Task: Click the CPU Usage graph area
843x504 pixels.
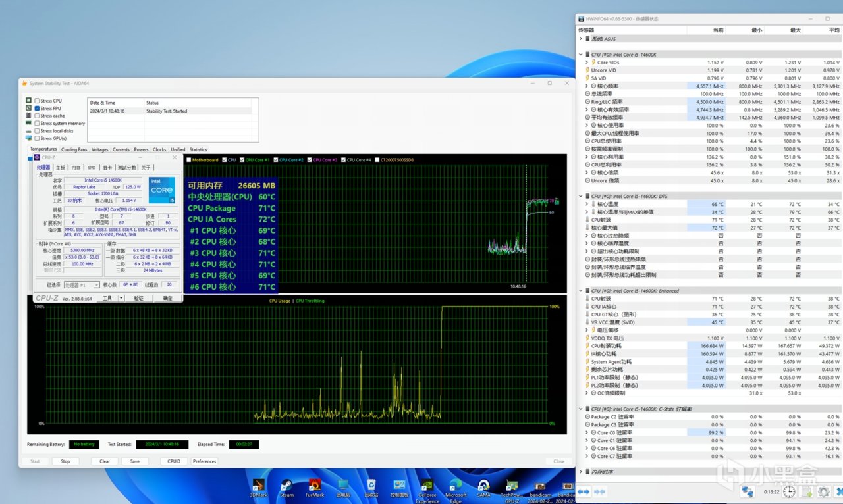Action: 296,365
